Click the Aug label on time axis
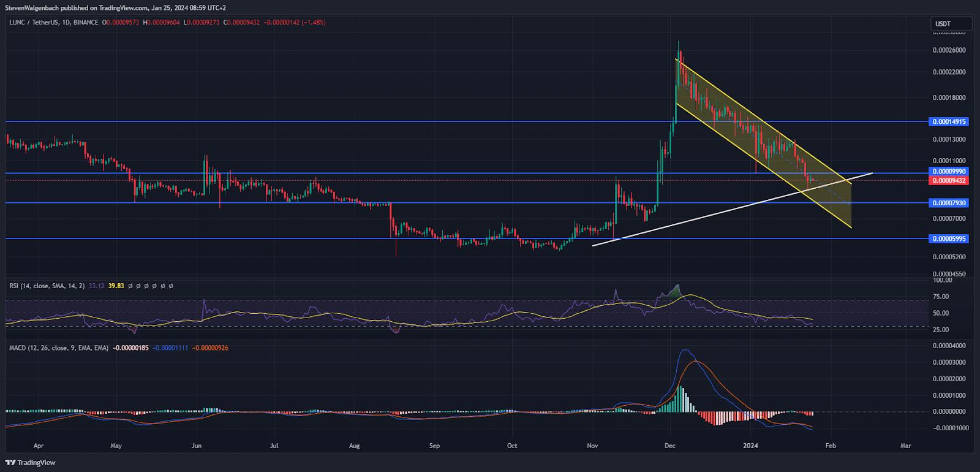This screenshot has height=472, width=980. (x=354, y=446)
